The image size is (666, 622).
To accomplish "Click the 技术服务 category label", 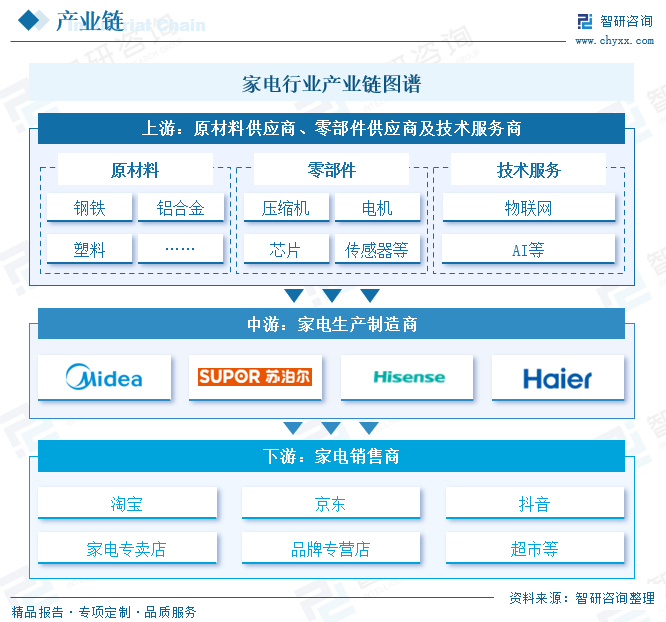I will (528, 170).
